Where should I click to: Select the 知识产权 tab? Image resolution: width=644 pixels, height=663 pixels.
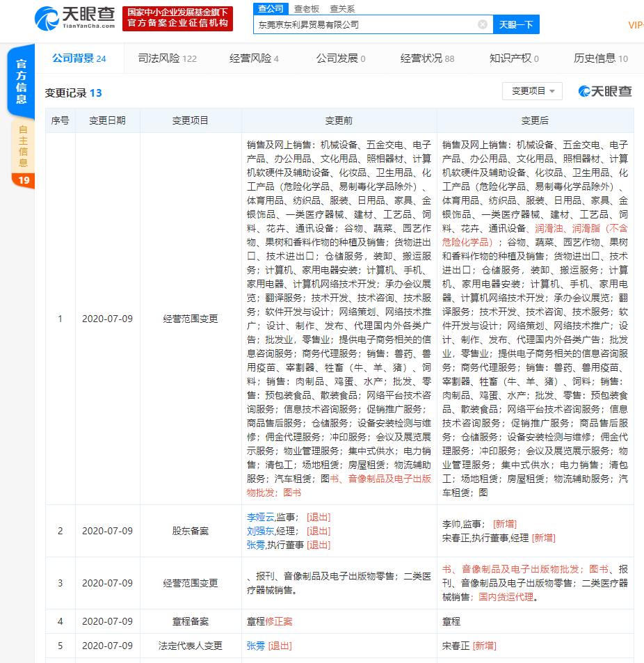point(514,58)
